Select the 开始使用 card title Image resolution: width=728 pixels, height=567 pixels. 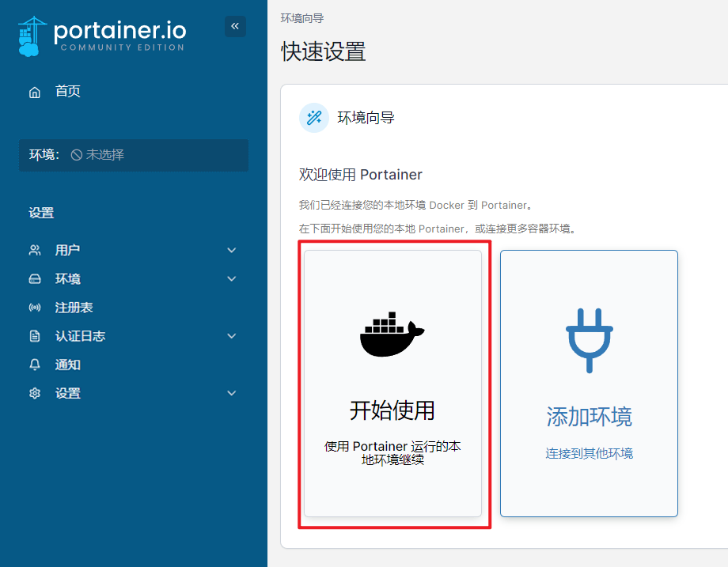click(392, 410)
